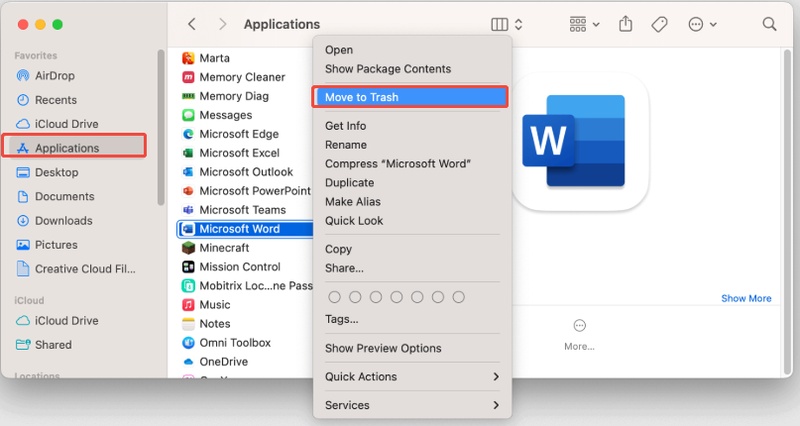This screenshot has height=426, width=800.
Task: Open the view switcher up-down arrows
Action: (x=518, y=24)
